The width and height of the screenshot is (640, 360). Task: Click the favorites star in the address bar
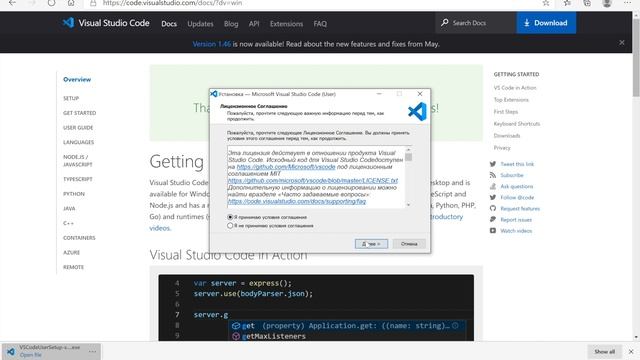tap(546, 3)
